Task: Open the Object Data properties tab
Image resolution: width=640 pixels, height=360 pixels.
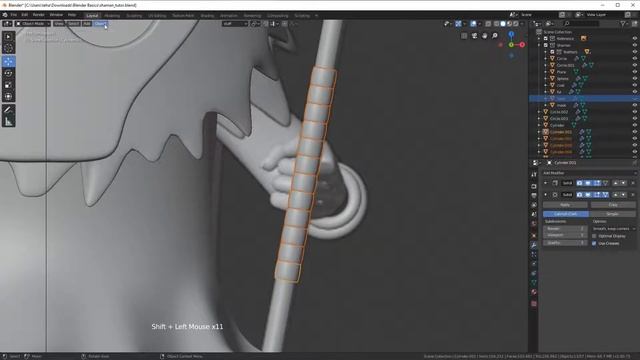Action: click(534, 282)
